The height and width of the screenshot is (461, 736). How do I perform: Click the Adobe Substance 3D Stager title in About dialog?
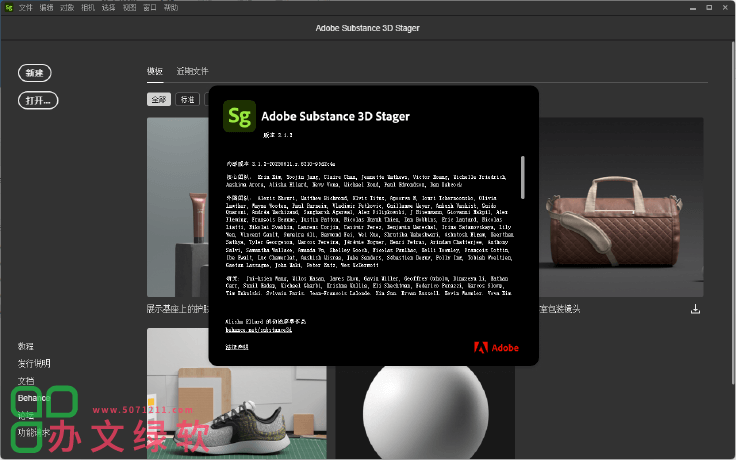[335, 116]
